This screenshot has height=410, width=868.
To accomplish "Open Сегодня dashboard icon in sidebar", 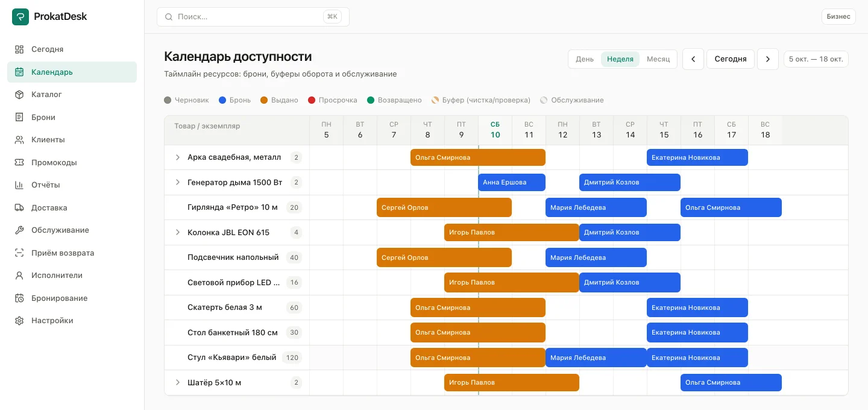I will click(19, 49).
